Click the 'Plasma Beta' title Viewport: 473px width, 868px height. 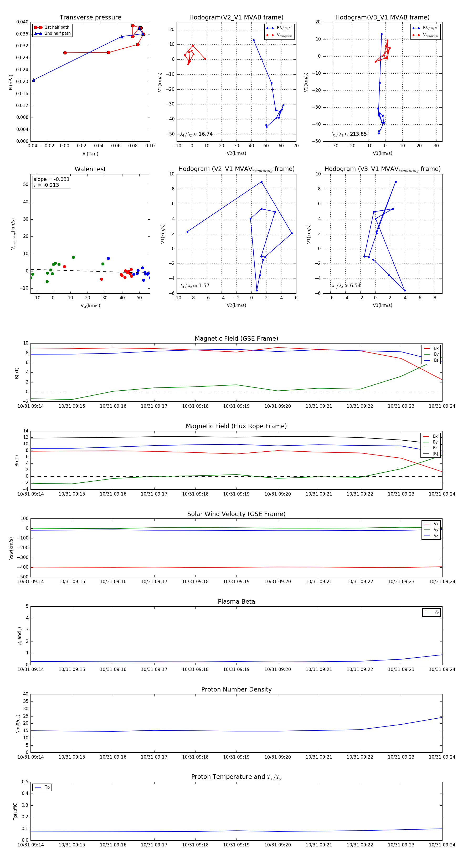[236, 602]
